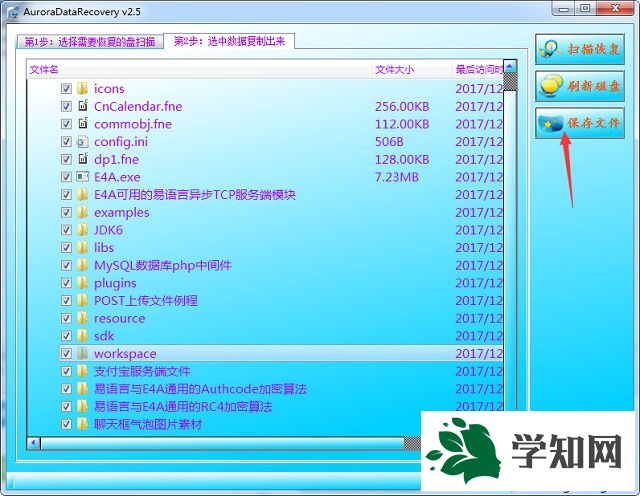Click the 刷新磁盘 button

pyautogui.click(x=580, y=86)
